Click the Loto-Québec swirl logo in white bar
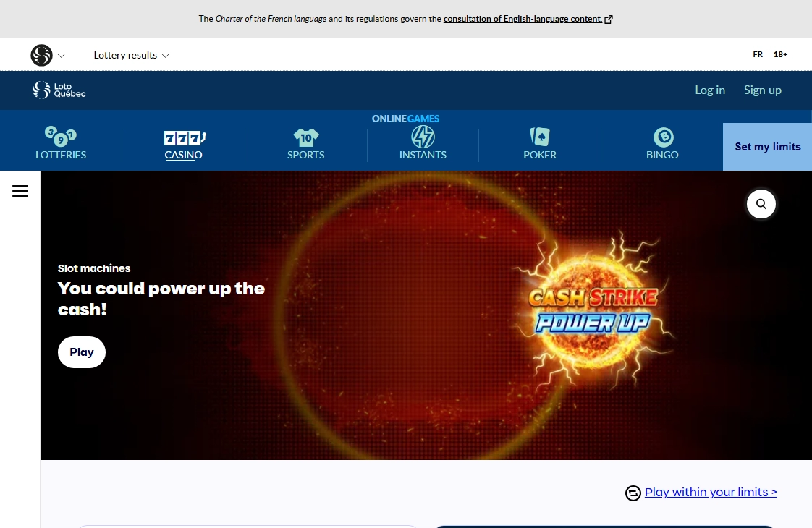 41,55
